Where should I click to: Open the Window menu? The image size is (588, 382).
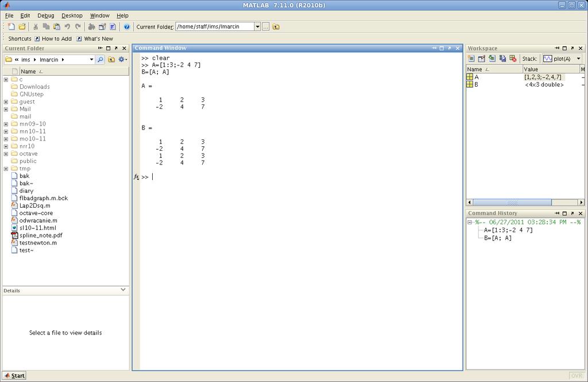[x=100, y=15]
